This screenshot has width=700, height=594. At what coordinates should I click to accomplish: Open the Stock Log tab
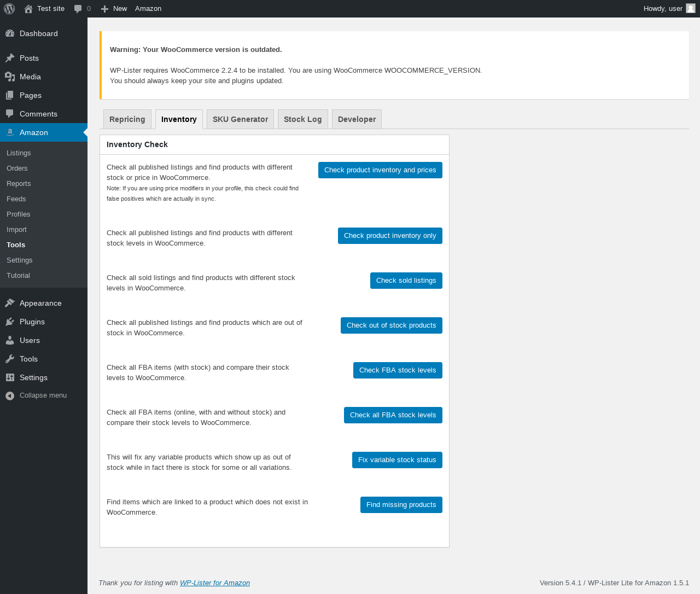303,119
